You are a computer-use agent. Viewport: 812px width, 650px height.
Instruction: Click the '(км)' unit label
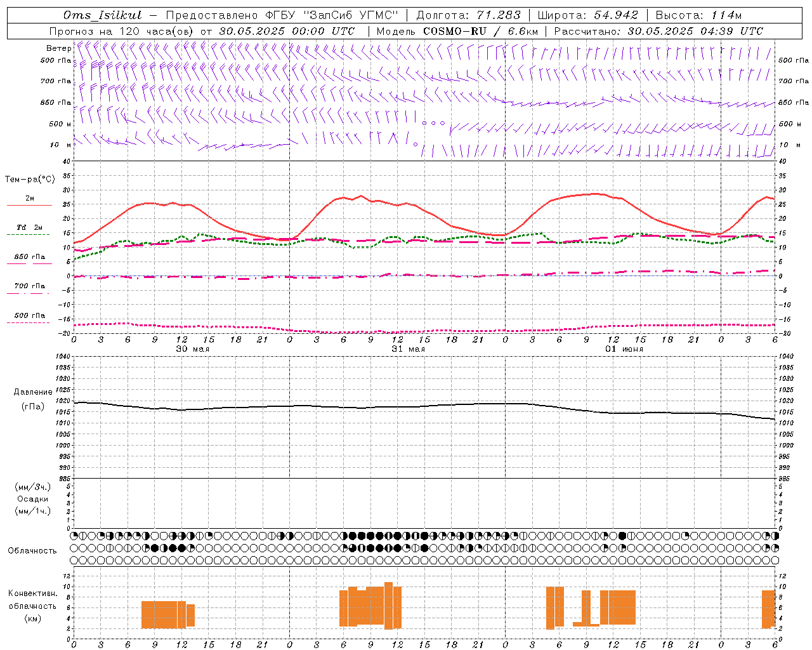point(33,618)
